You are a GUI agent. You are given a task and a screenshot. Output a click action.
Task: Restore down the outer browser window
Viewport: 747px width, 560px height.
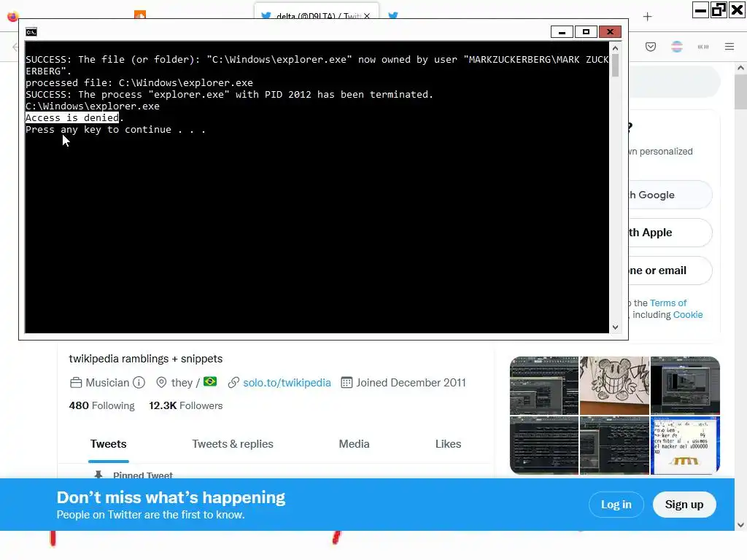[719, 10]
